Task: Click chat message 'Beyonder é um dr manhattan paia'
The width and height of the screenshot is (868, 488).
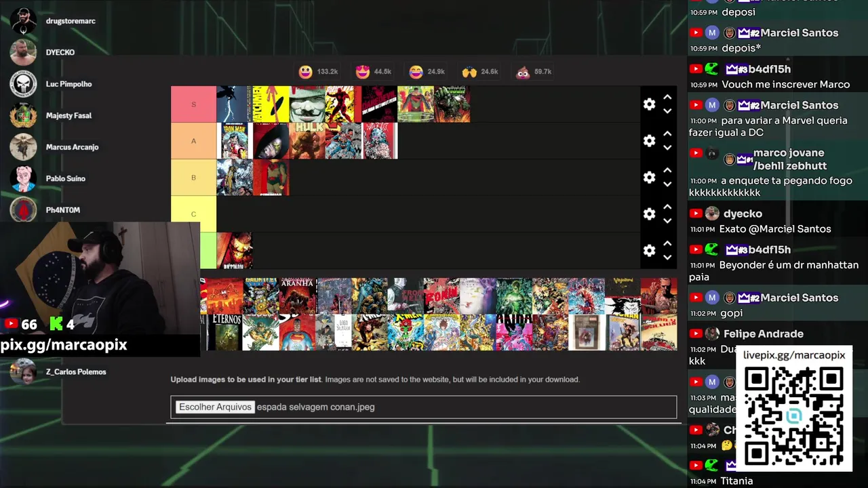Action: tap(774, 271)
